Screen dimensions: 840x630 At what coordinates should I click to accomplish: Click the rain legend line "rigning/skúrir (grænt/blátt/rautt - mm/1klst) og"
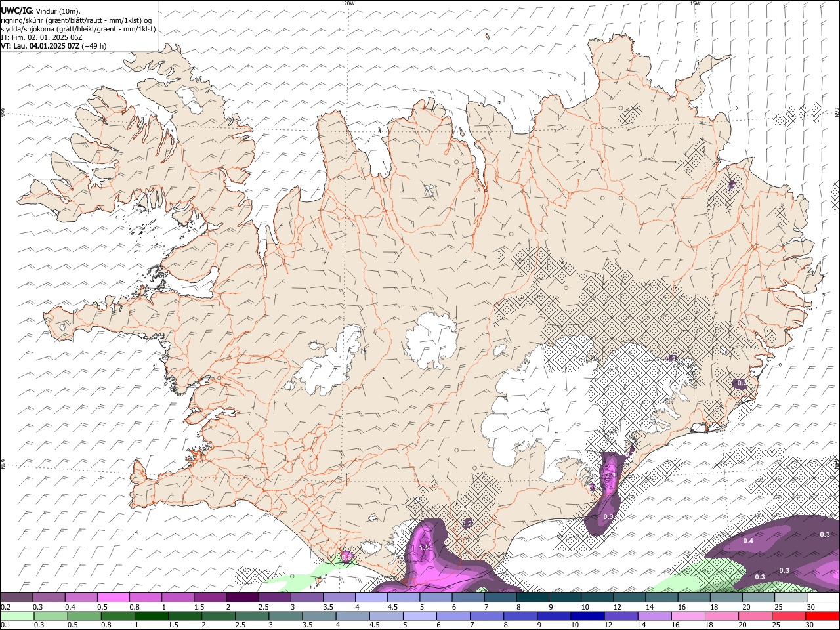[76, 20]
